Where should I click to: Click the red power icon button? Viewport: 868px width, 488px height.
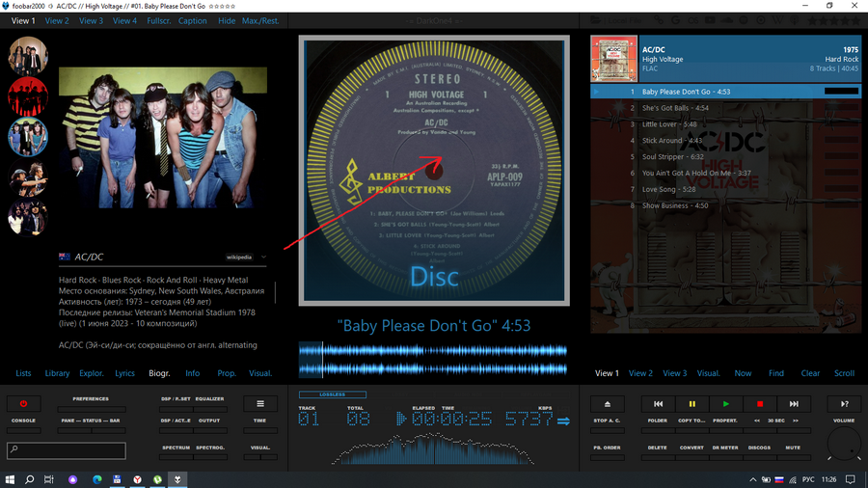(x=23, y=404)
